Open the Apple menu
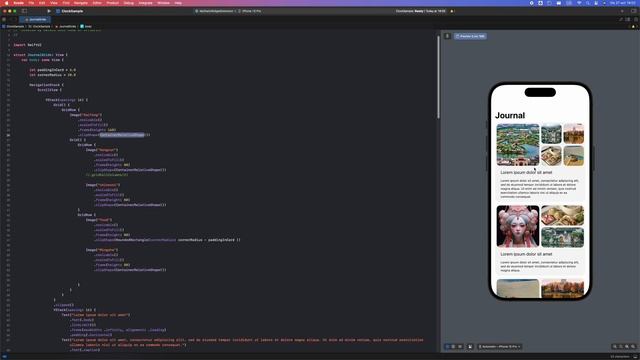Screen dimensions: 640x360 [x=7, y=3]
